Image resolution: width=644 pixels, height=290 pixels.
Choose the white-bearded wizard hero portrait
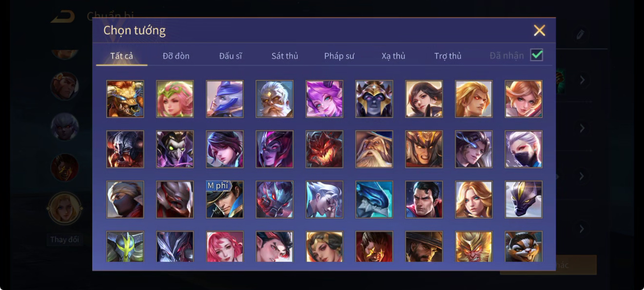[374, 149]
